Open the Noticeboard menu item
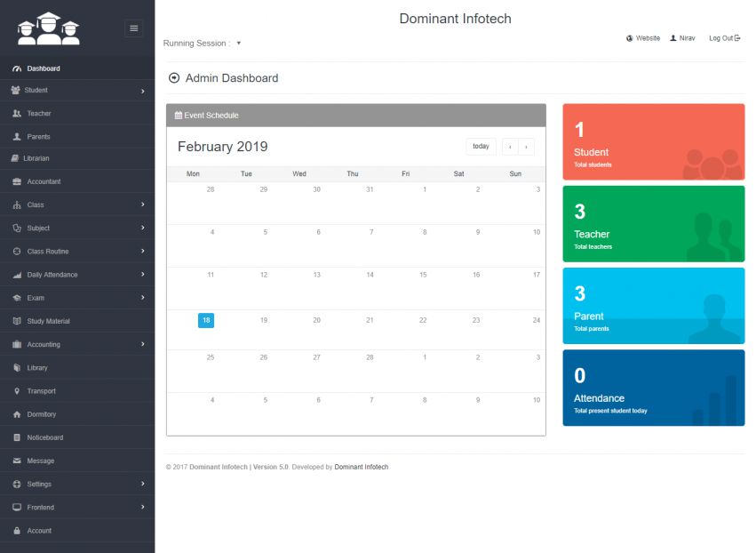The image size is (756, 553). coord(77,437)
